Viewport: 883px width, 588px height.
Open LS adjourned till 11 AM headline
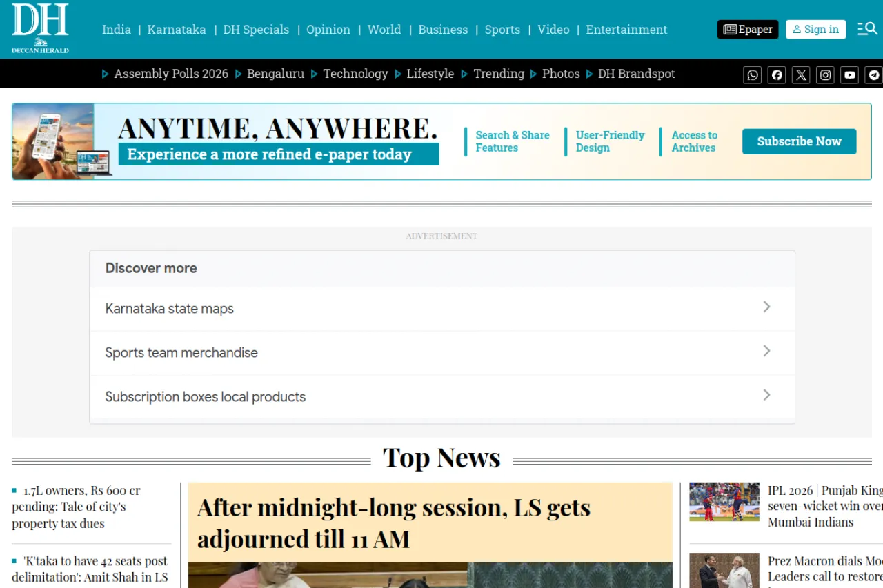pyautogui.click(x=394, y=523)
